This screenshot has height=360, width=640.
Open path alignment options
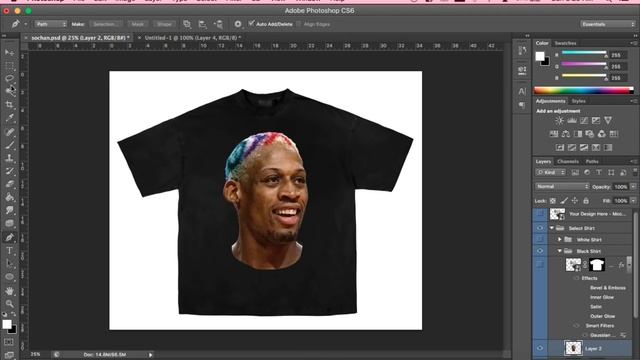[202, 24]
